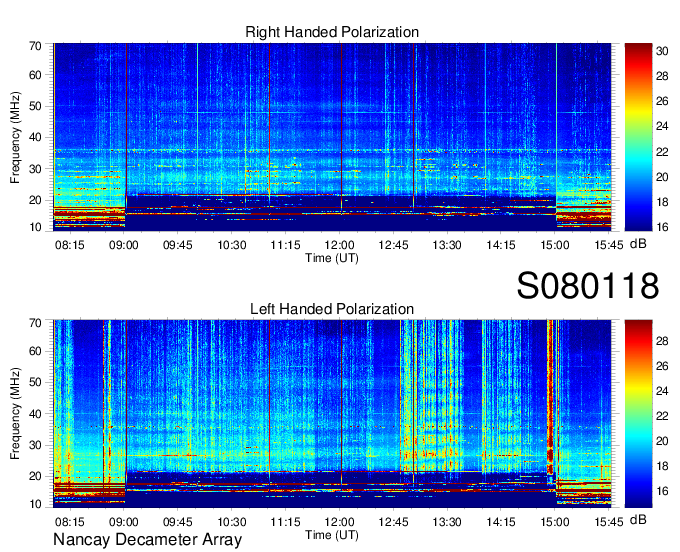Click the 28 dB label on bottom colorbar
680x552 pixels.
tap(662, 341)
